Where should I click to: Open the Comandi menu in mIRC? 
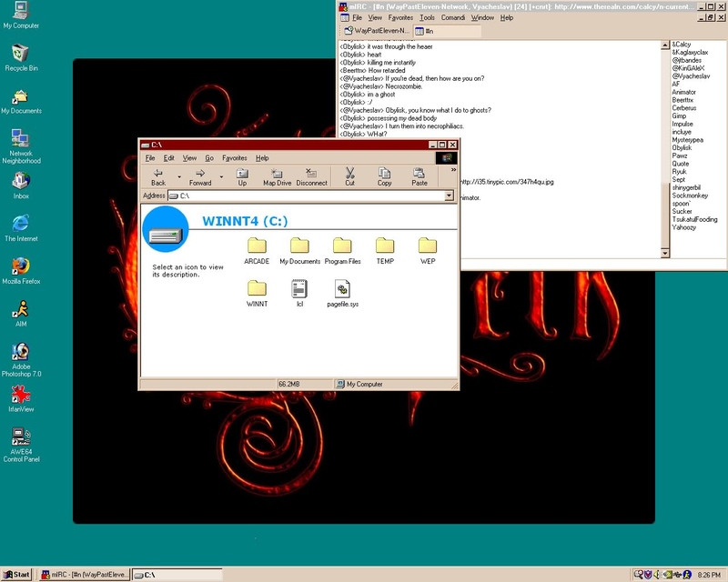[452, 17]
